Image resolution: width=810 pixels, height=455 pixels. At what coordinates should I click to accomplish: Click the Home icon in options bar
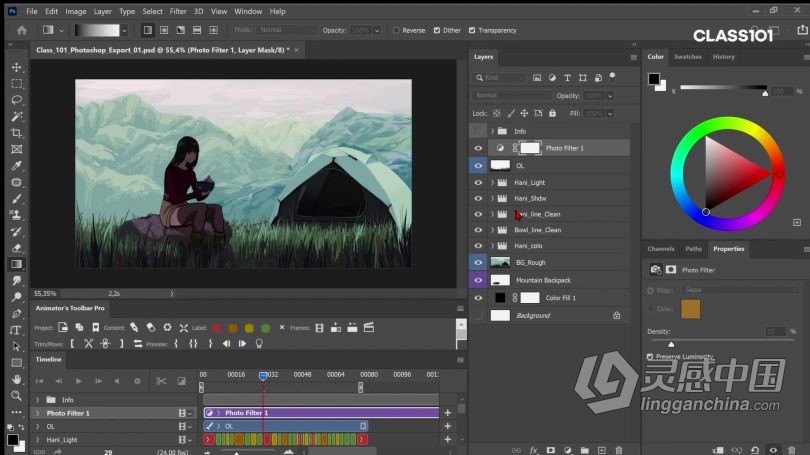pos(22,30)
